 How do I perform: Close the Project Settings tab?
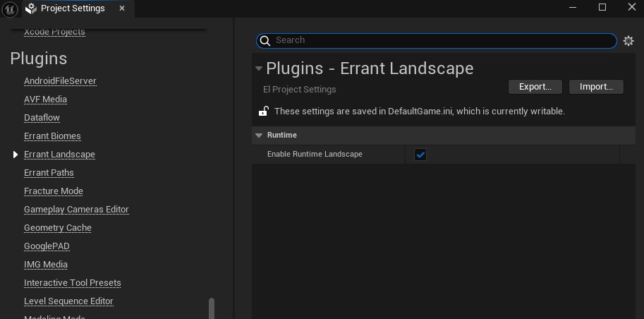(x=122, y=8)
